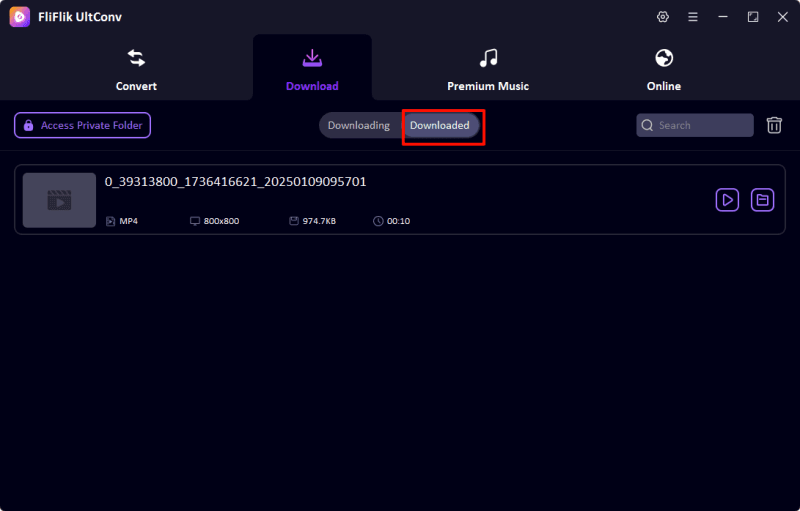Click the FliFlik UltConv app logo
The width and height of the screenshot is (800, 511).
click(x=19, y=17)
